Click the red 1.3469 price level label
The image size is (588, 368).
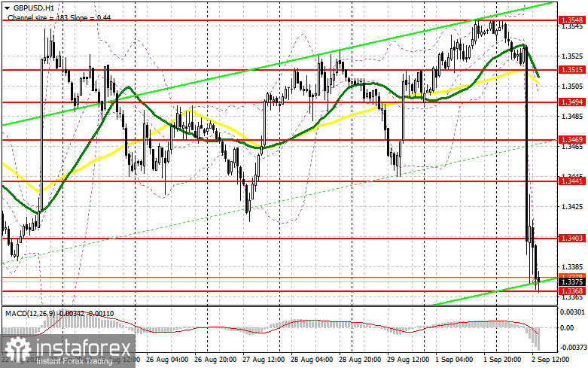click(x=572, y=140)
